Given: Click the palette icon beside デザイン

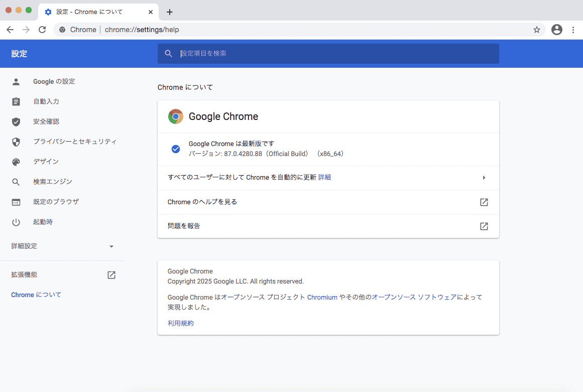Looking at the screenshot, I should (16, 162).
